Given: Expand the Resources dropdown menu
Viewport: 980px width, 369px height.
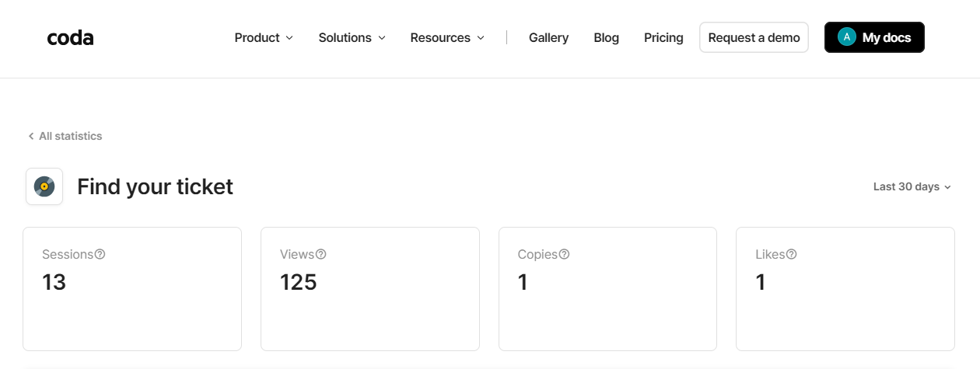Looking at the screenshot, I should click(447, 37).
